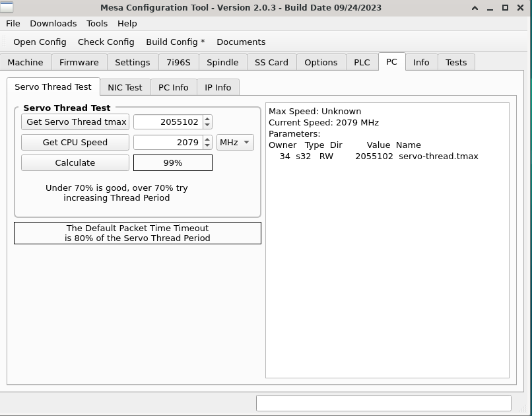The height and width of the screenshot is (416, 532).
Task: Click the 99% calculated result box
Action: (x=173, y=163)
